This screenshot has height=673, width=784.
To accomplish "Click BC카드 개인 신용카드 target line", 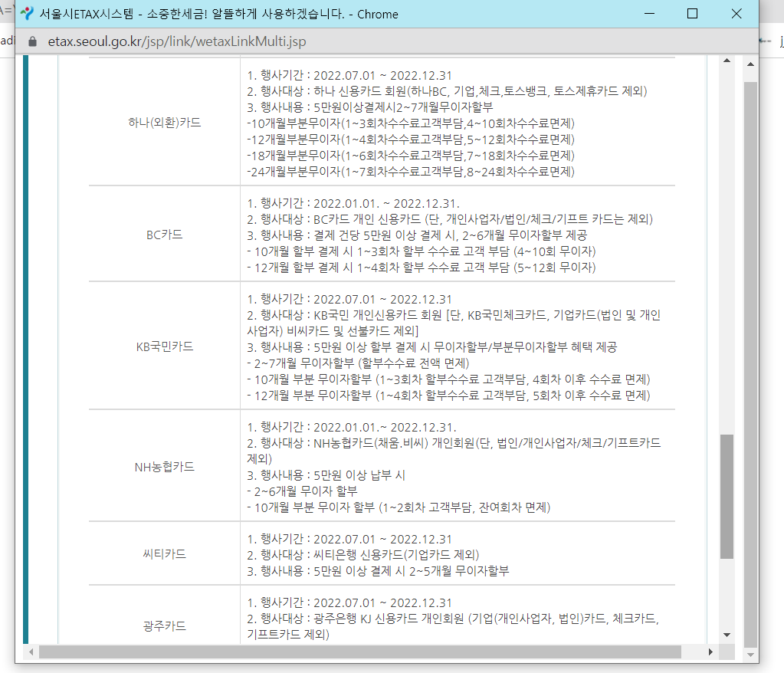I will tap(450, 219).
